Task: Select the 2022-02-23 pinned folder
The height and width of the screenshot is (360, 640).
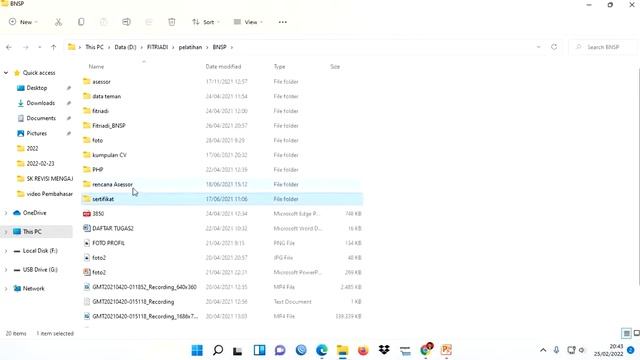Action: 40,163
